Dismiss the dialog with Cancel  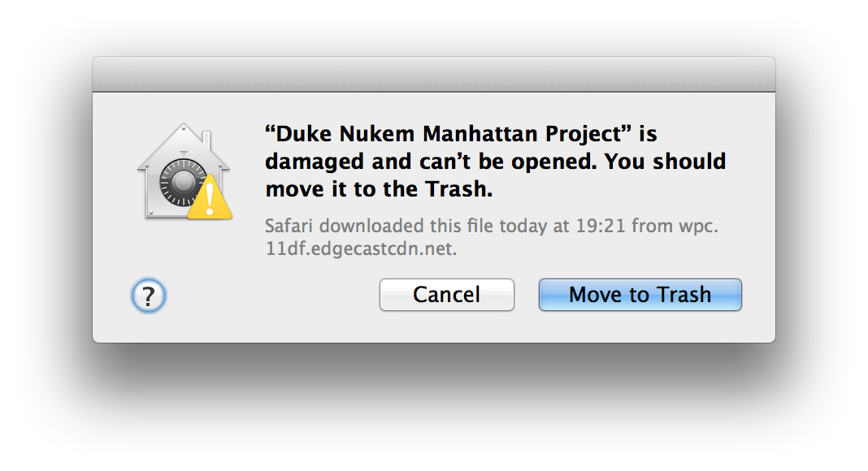pos(447,295)
